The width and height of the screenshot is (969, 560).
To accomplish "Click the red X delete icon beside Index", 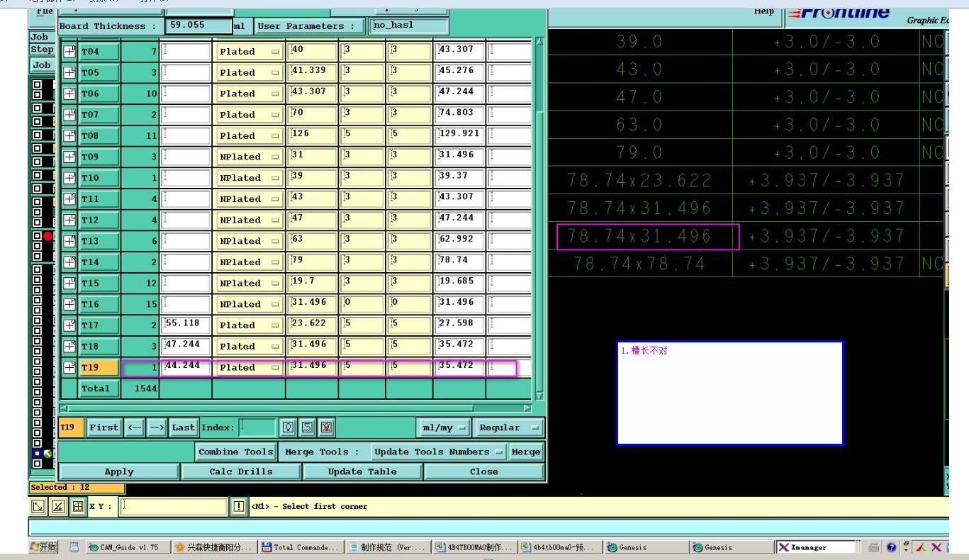I will 326,427.
